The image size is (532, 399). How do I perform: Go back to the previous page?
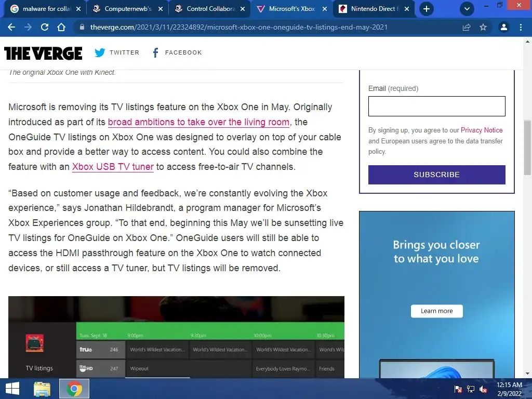tap(11, 27)
